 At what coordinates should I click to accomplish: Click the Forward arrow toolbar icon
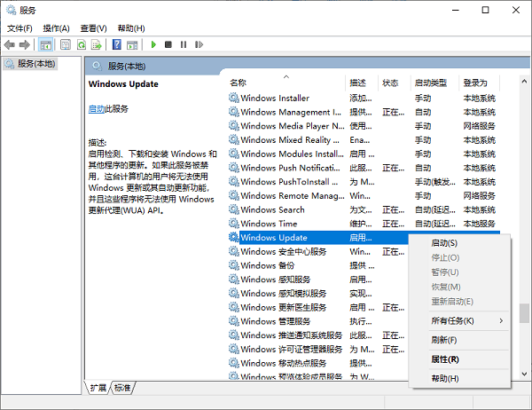click(25, 44)
